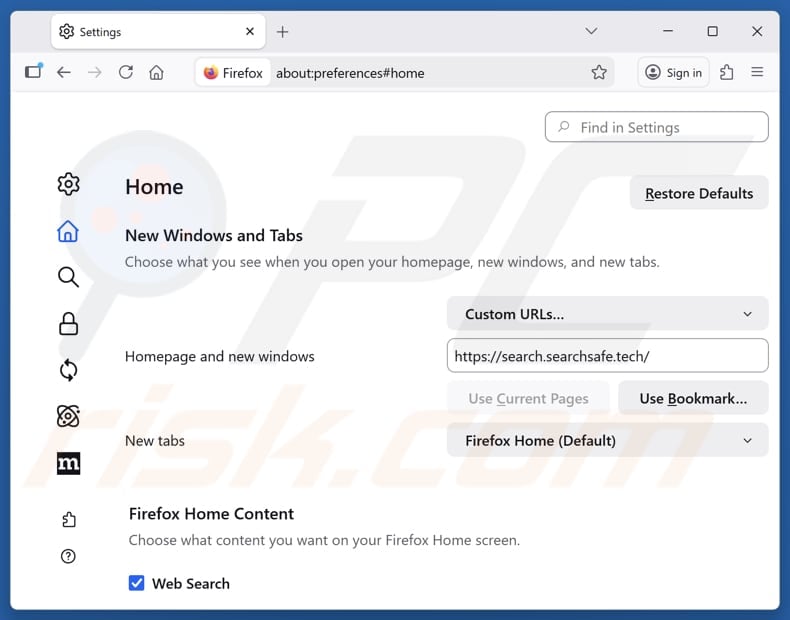Click the Homepage and new windows label
Image resolution: width=790 pixels, height=620 pixels.
219,356
